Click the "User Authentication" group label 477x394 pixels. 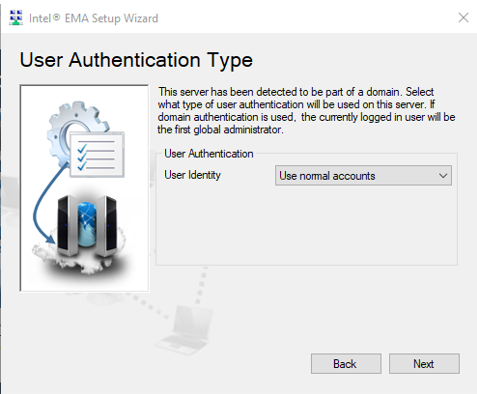[209, 154]
